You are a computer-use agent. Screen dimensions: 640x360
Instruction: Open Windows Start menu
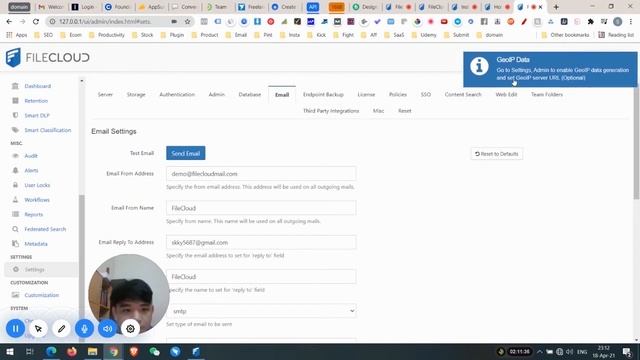pyautogui.click(x=9, y=351)
